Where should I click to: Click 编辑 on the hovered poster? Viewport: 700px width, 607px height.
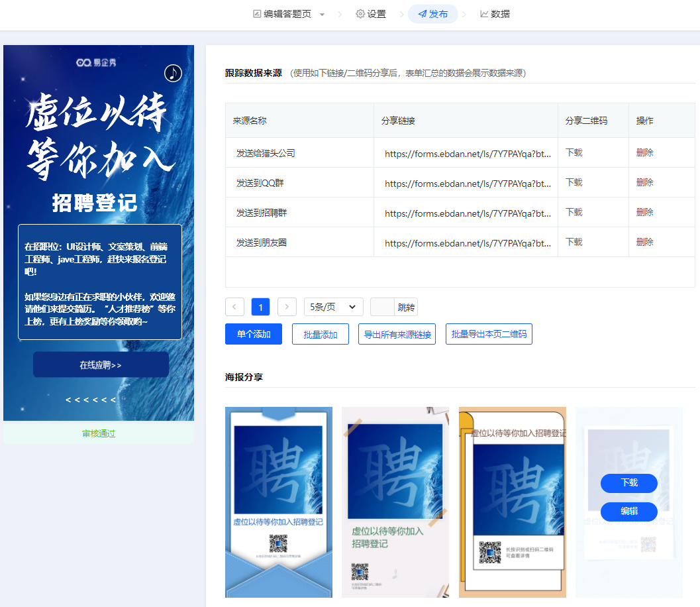(x=628, y=512)
